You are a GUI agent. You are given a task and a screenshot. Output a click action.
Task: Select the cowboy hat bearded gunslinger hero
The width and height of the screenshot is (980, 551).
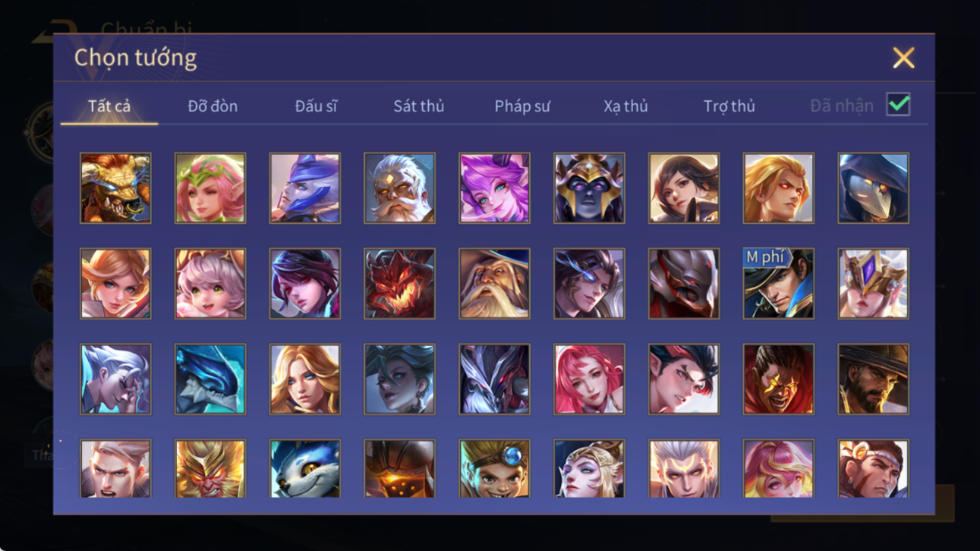coord(873,379)
